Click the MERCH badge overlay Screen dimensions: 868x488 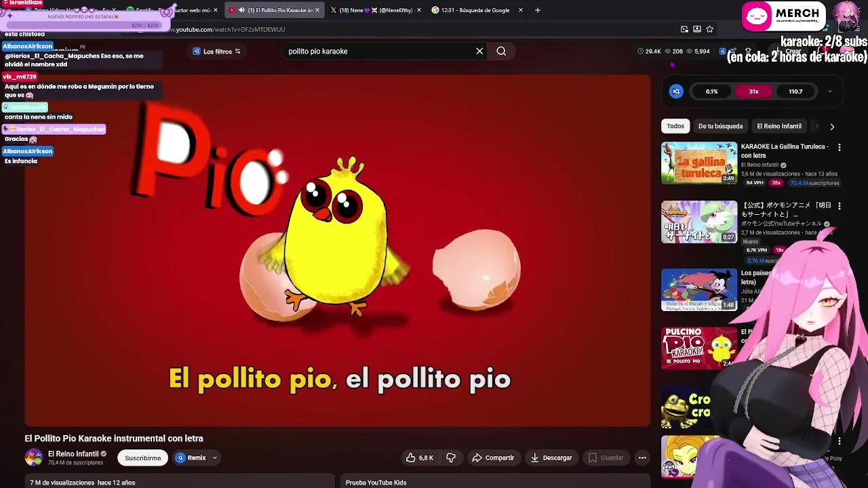783,16
